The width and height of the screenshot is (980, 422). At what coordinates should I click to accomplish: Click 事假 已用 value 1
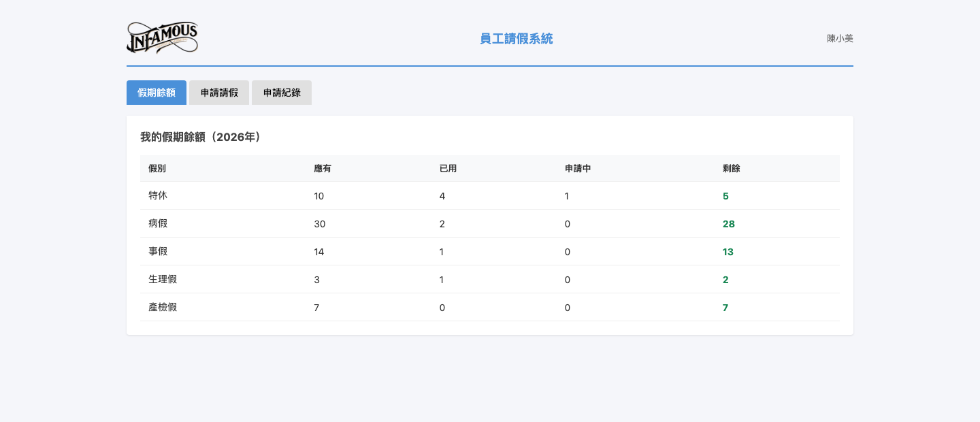(442, 252)
